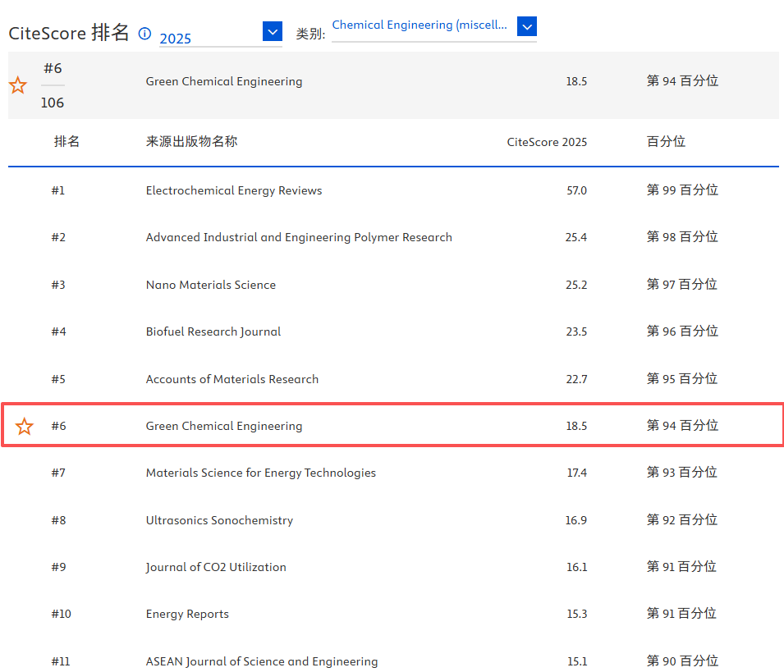Click the CiteScore value 23.5
Viewport: 784px width, 672px height.
pos(576,331)
